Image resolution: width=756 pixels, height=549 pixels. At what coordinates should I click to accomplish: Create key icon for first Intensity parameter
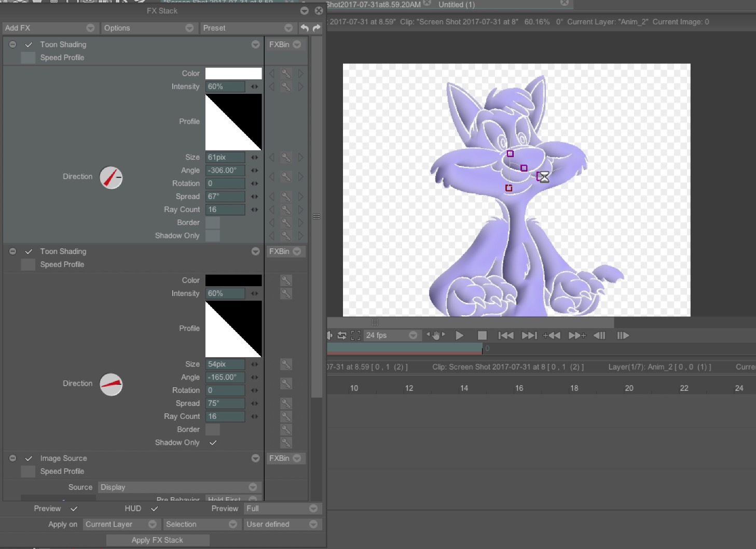[286, 87]
